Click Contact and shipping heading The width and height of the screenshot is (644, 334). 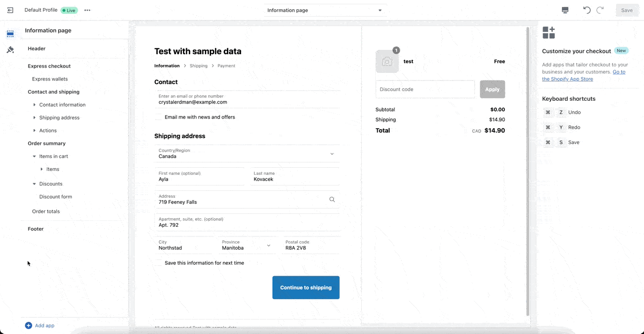(54, 92)
